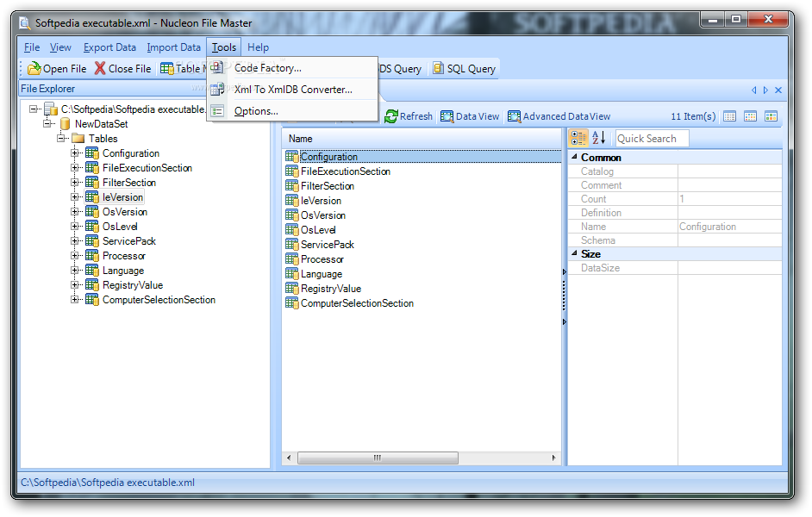Toggle categorized property view icon
Screen dimensions: 812x517
coord(578,138)
